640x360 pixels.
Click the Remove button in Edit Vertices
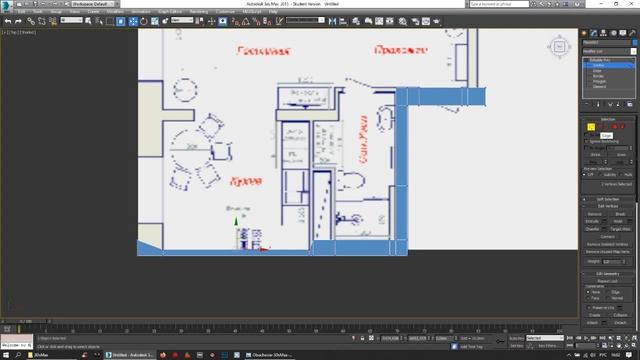(x=595, y=214)
